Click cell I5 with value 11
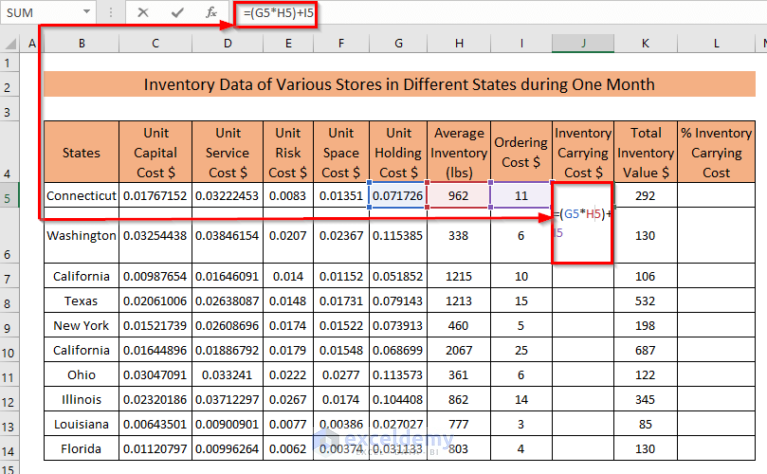 click(521, 195)
